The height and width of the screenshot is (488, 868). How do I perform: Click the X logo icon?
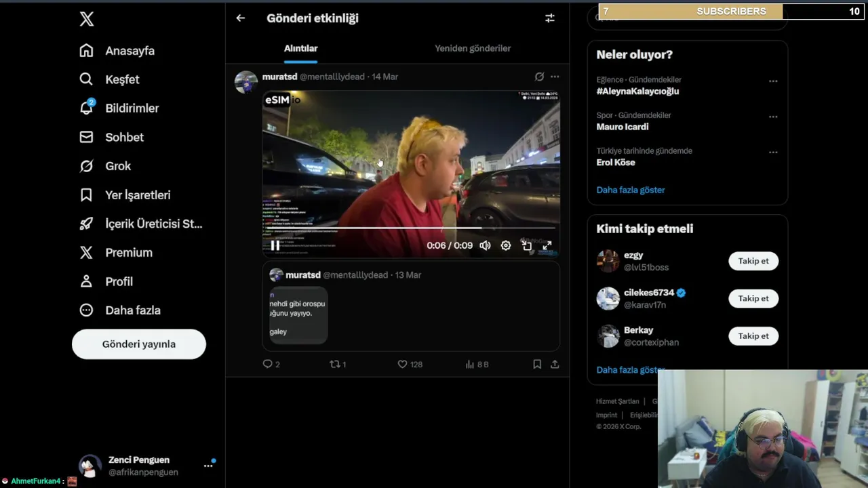87,19
